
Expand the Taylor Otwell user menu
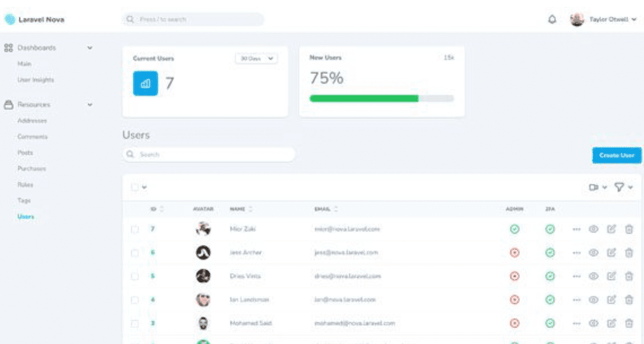pos(611,19)
